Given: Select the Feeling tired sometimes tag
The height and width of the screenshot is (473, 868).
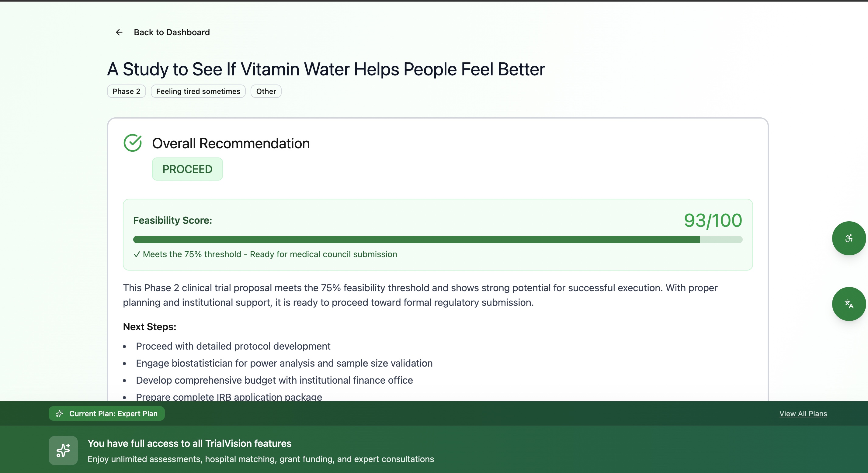Looking at the screenshot, I should [x=198, y=91].
